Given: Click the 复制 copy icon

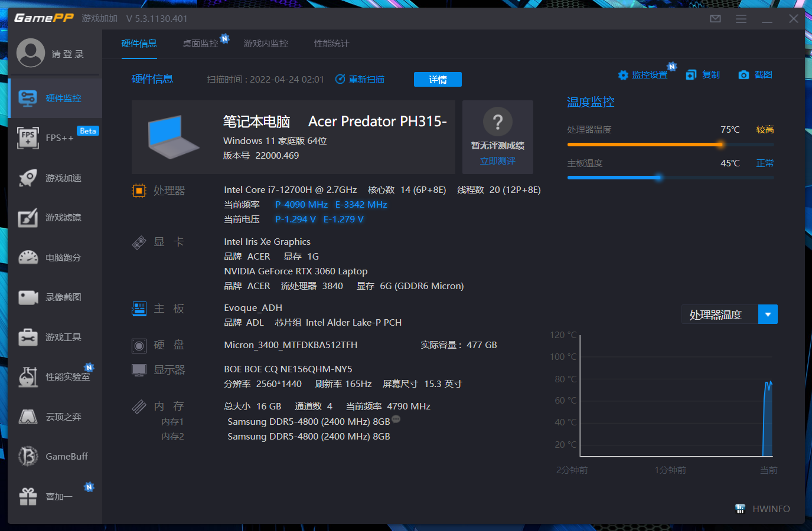Looking at the screenshot, I should coord(691,75).
